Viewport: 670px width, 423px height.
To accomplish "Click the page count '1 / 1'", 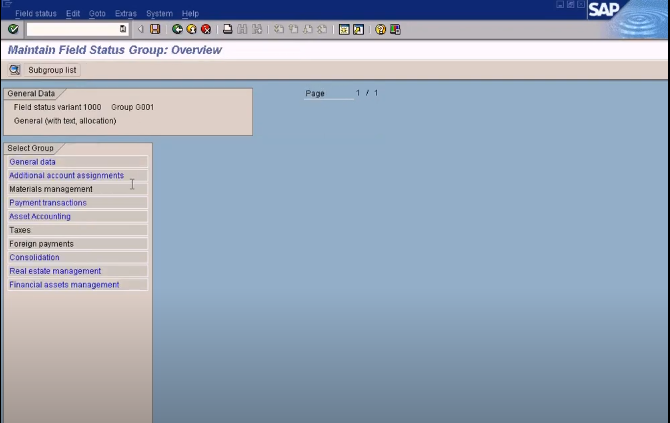I will tap(367, 93).
